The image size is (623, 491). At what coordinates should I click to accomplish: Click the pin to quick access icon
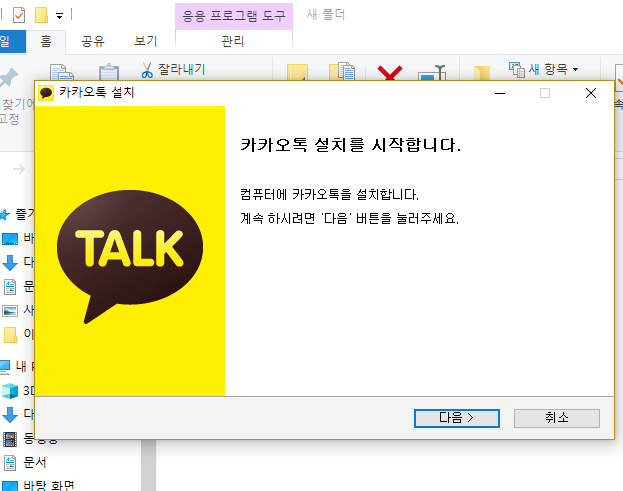point(9,77)
